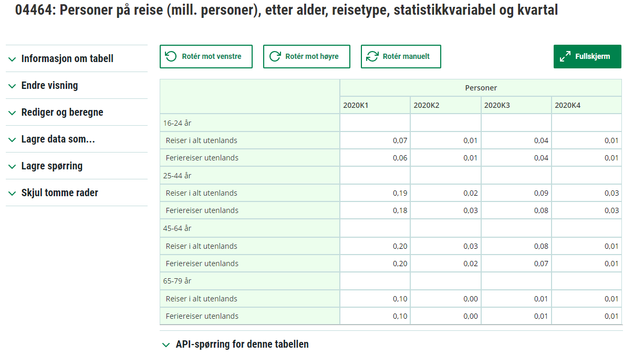644x354 pixels.
Task: Click the fullscreen expand arrows icon
Action: click(x=565, y=56)
